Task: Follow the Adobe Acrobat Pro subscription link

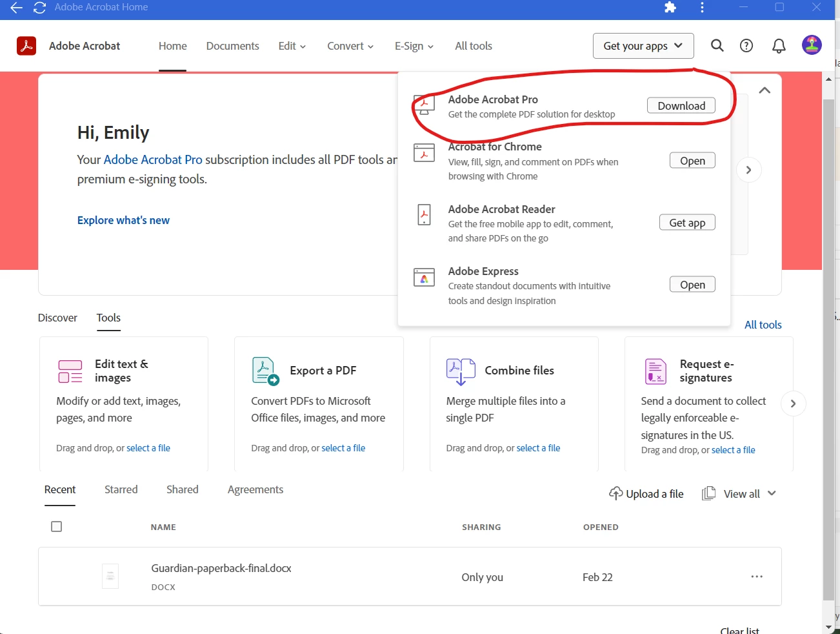Action: point(153,159)
